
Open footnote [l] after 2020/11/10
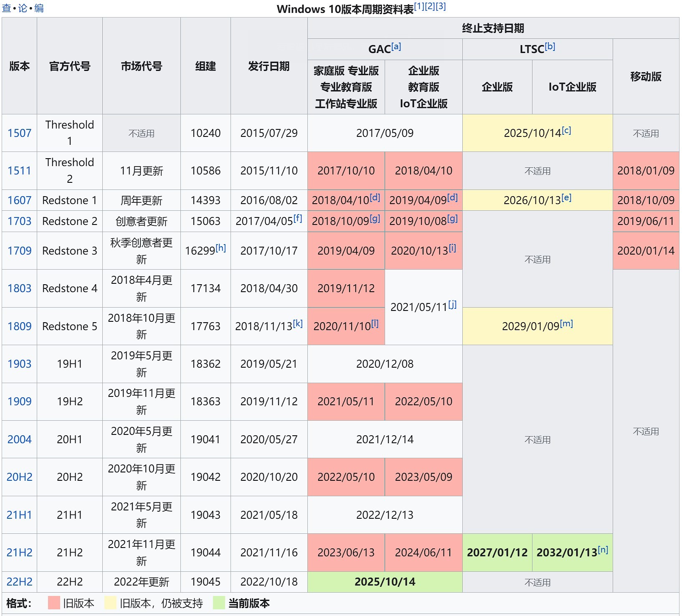point(375,323)
